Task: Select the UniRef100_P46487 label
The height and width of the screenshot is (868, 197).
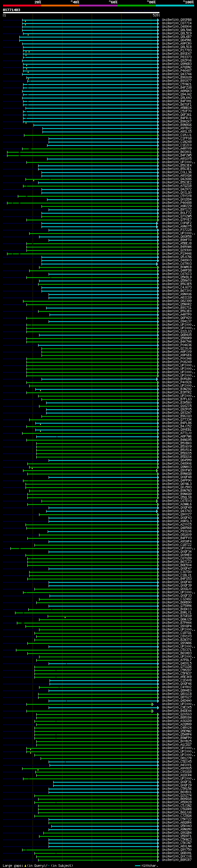Action: [x=177, y=71]
